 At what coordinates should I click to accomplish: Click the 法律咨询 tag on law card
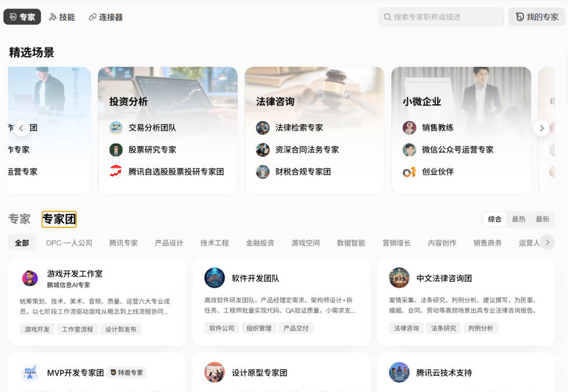point(407,328)
